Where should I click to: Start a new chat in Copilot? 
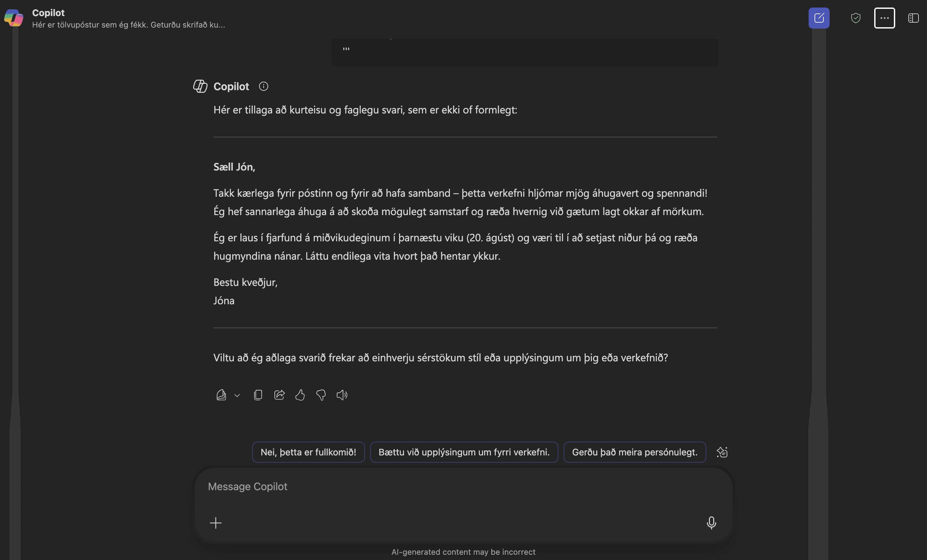(819, 18)
